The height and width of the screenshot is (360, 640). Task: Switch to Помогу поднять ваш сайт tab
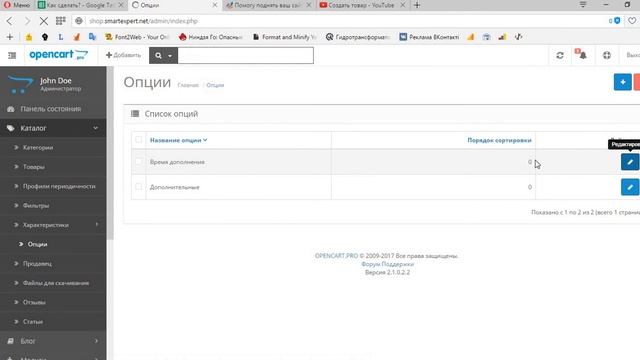(x=269, y=5)
